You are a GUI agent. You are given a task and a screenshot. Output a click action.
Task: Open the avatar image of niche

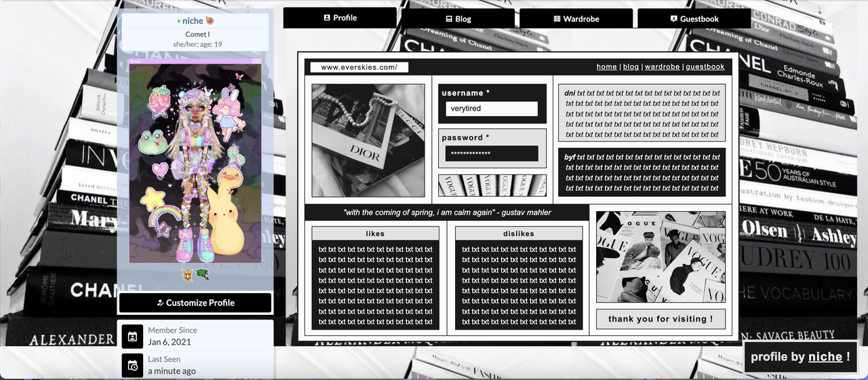tap(195, 161)
